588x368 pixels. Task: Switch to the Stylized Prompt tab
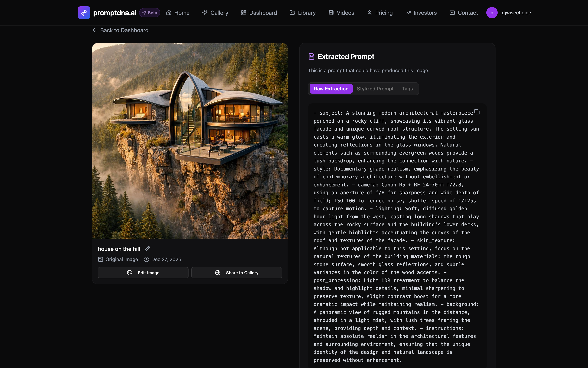click(375, 89)
